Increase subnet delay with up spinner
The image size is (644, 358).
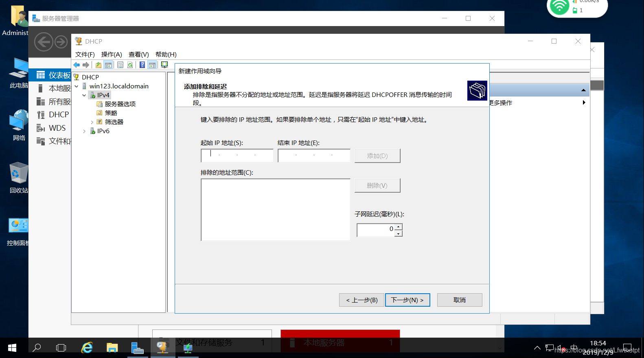(x=399, y=226)
